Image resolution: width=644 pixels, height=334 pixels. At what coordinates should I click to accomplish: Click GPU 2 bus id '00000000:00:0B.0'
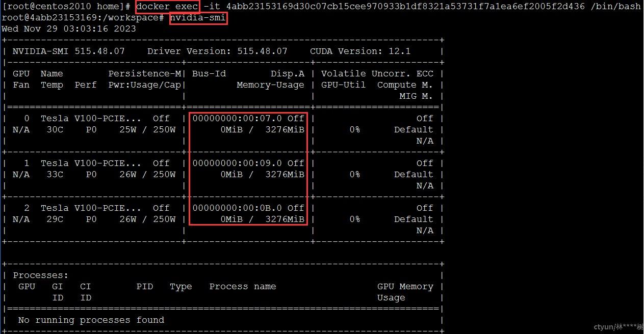[237, 208]
